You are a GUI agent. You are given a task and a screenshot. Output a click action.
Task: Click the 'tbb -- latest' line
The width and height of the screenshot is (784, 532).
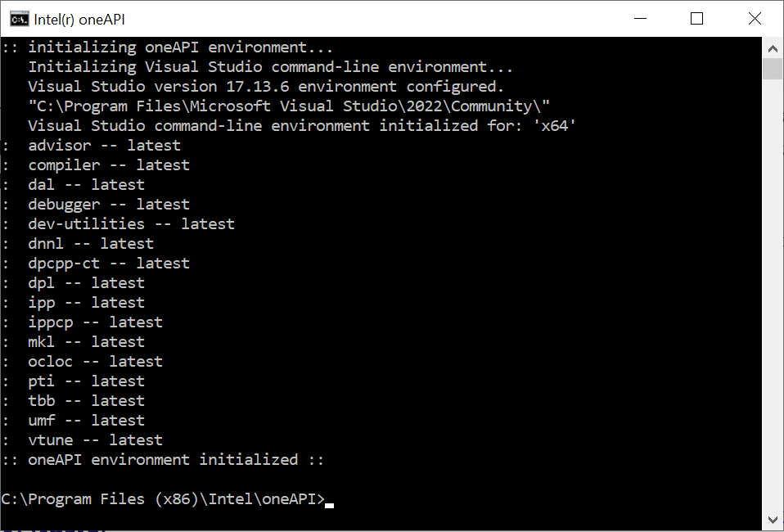click(87, 401)
